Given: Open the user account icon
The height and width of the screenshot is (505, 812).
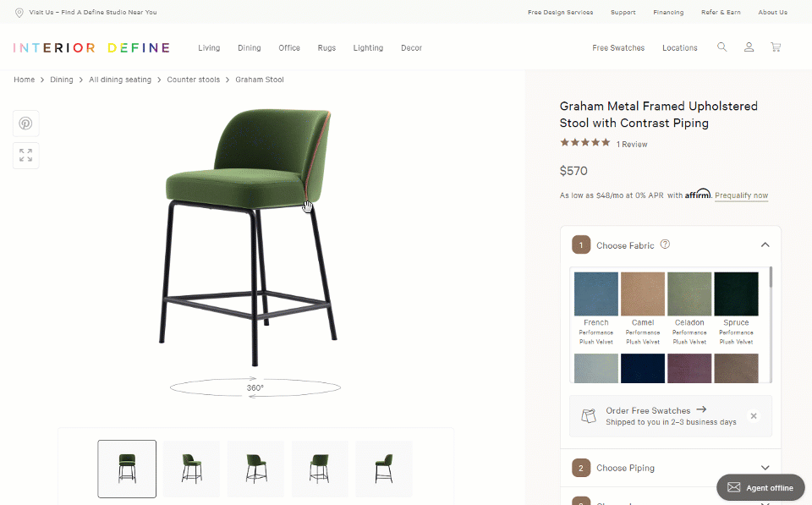Looking at the screenshot, I should [x=749, y=47].
